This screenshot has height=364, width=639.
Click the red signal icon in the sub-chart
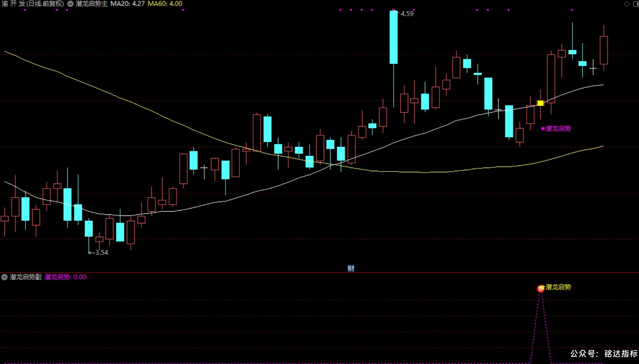coord(540,289)
